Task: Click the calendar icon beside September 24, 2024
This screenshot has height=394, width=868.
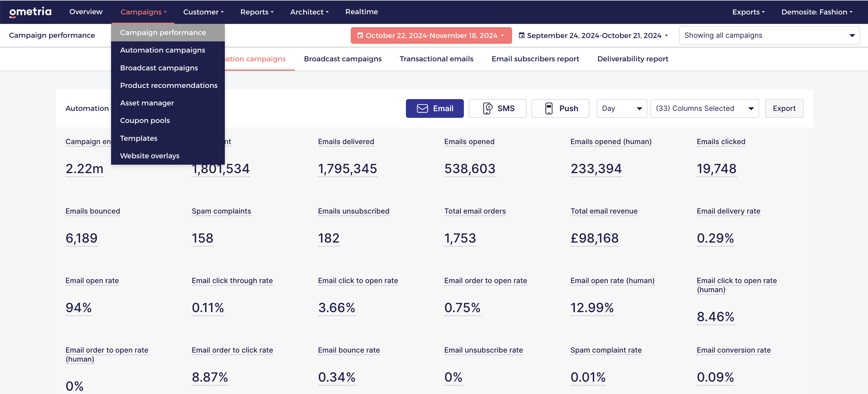Action: click(521, 35)
